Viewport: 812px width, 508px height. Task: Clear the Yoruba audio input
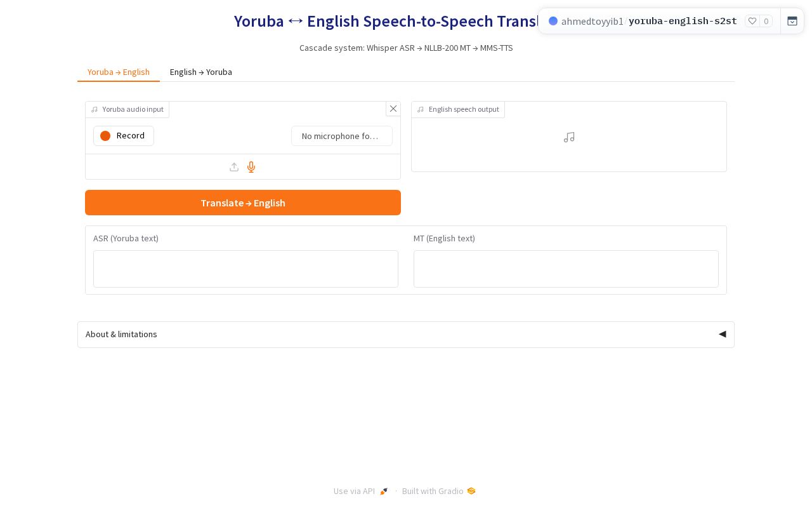393,109
